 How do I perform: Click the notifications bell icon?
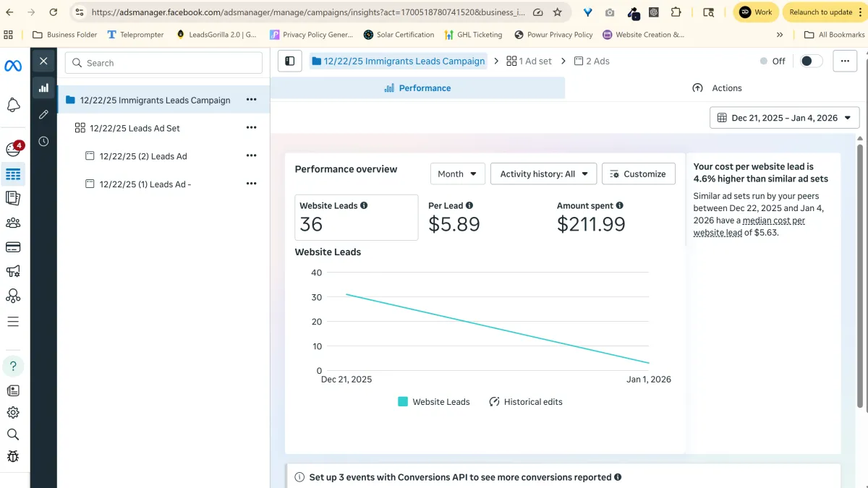tap(13, 106)
